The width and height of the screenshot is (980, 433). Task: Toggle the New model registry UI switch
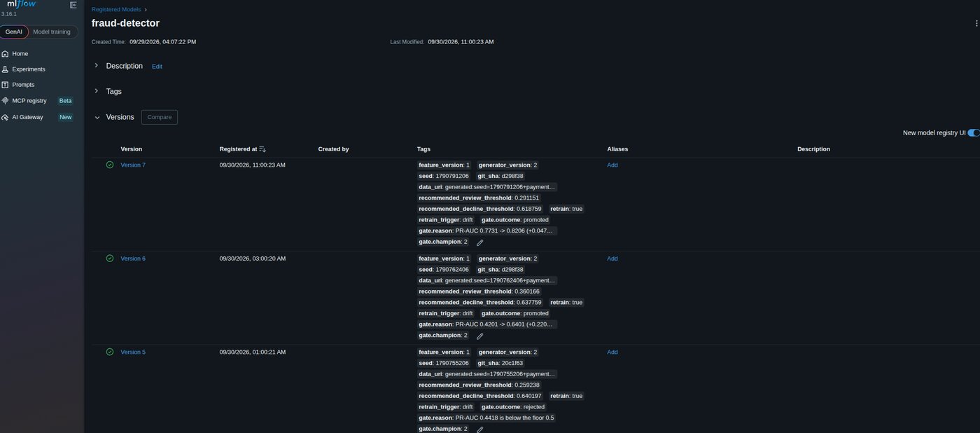(x=974, y=133)
